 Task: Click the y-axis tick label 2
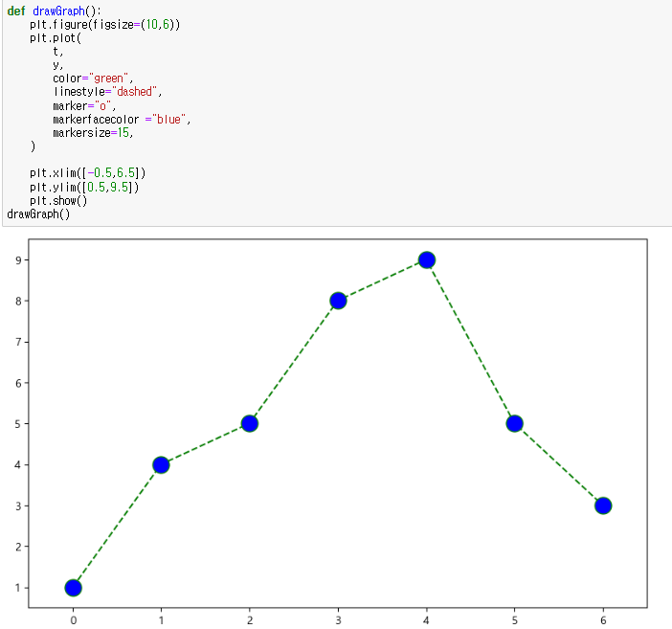point(18,547)
